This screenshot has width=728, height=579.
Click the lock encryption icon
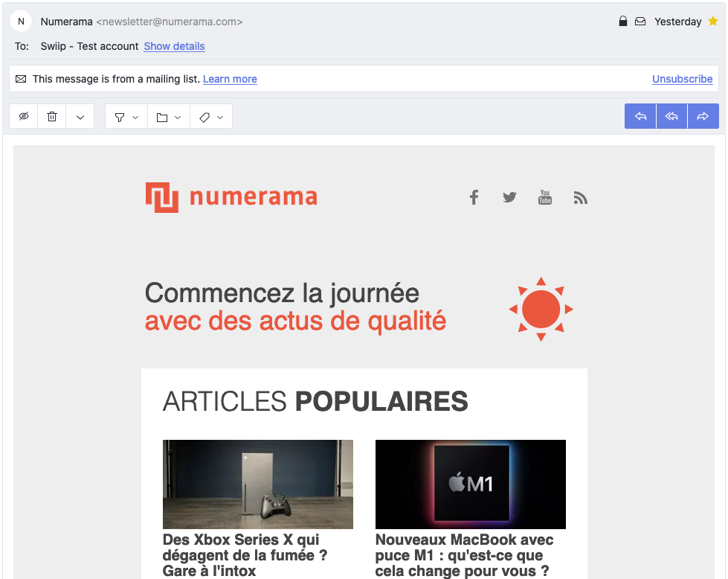[x=623, y=22]
